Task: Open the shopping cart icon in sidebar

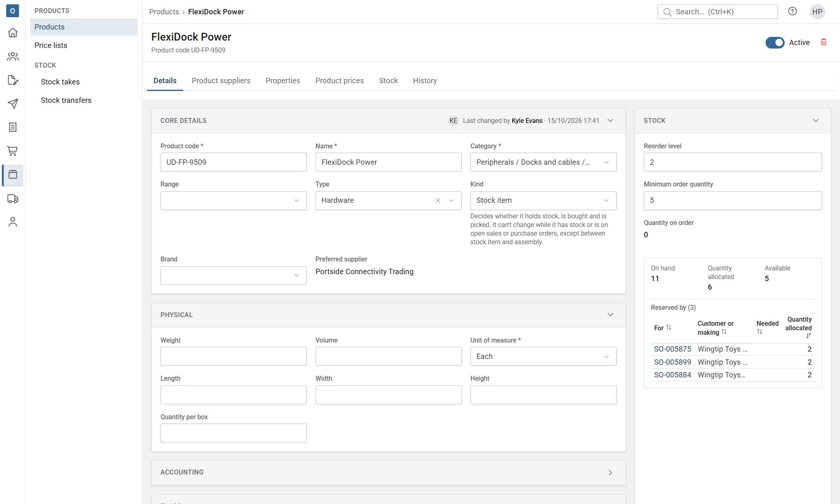Action: click(x=13, y=151)
